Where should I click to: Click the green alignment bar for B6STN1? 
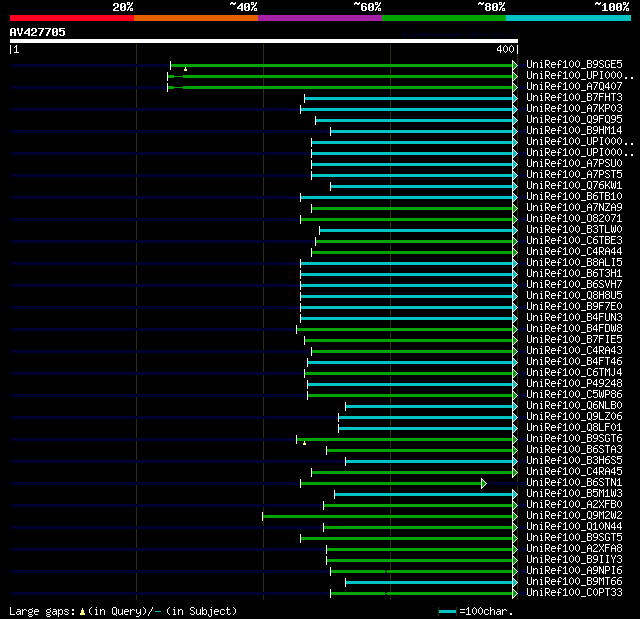click(391, 484)
